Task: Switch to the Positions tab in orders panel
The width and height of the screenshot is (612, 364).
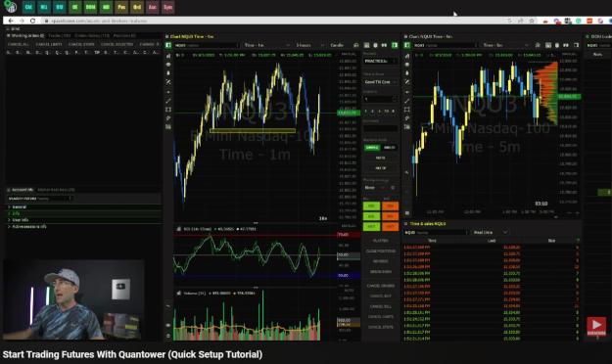Action: tap(124, 35)
